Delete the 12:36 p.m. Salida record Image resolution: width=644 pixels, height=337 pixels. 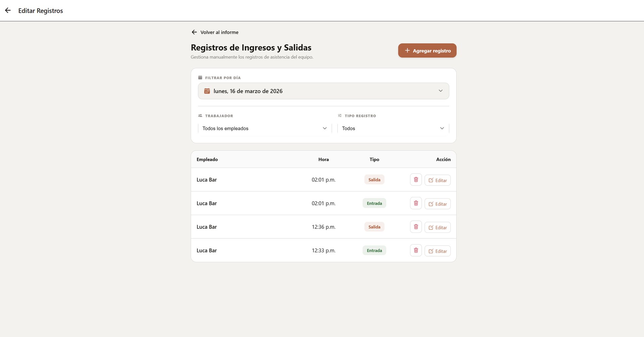(416, 227)
